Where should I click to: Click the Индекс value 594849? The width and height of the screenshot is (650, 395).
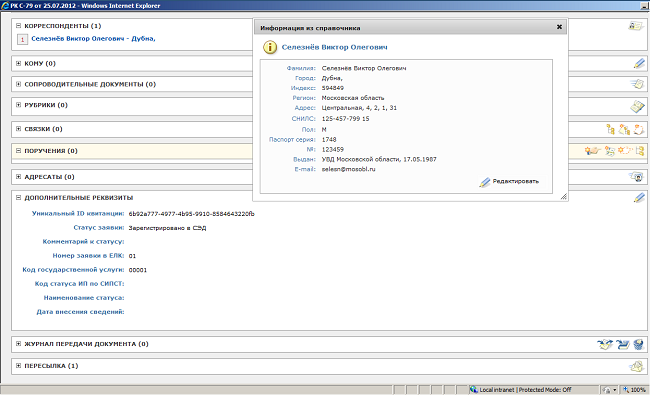pos(332,88)
